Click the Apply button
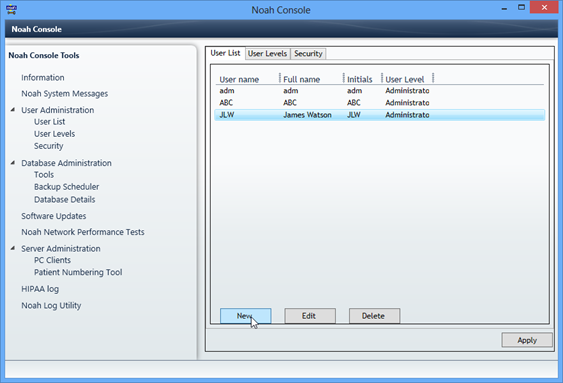This screenshot has height=383, width=563. [x=527, y=340]
